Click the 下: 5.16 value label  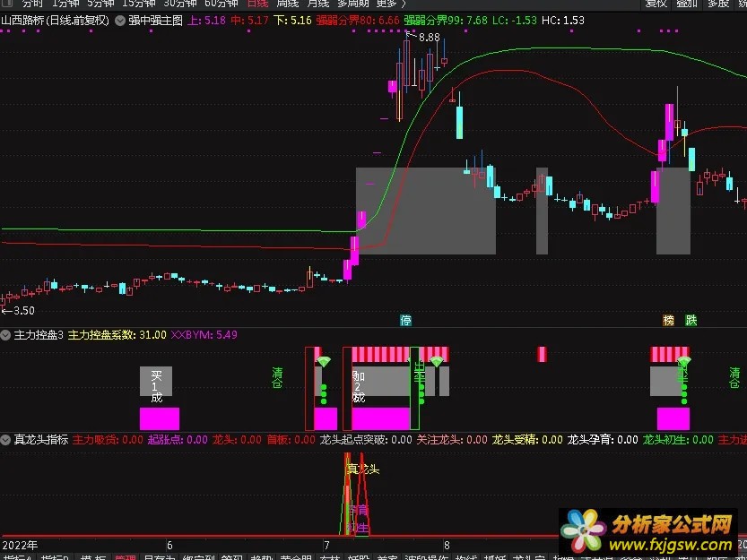(292, 21)
